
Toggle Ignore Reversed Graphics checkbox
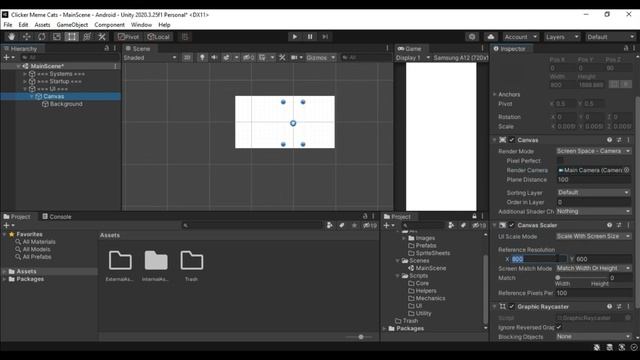[559, 327]
